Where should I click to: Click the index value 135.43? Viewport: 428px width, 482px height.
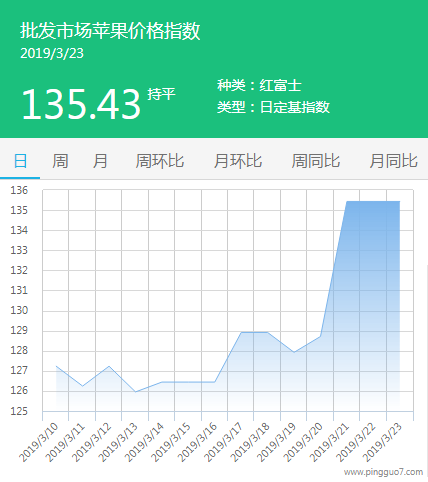(81, 104)
